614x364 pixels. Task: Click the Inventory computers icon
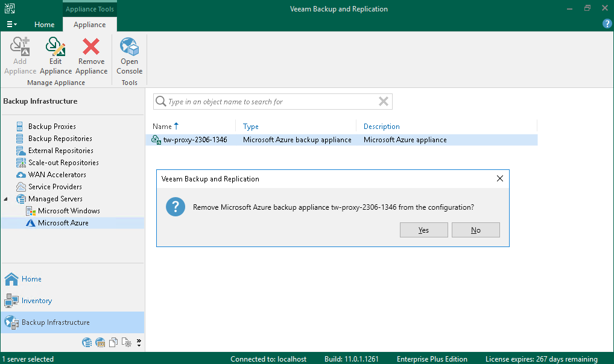coord(11,301)
